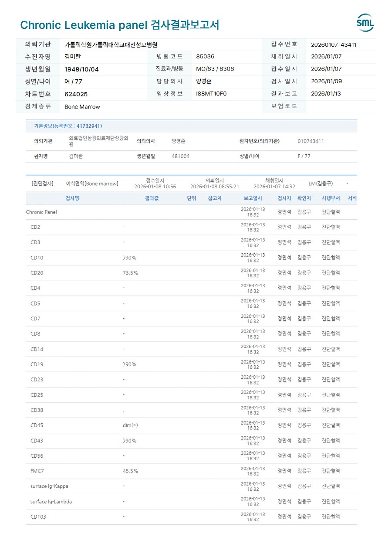
Task: Select the CD45 dim(+) result
Action: [130, 425]
